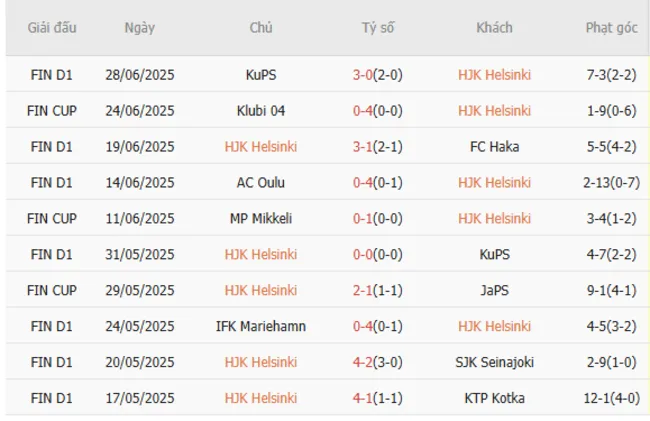Viewport: 650px width, 421px height.
Task: Click the KuPS home team in the 28/06/2025 row
Action: coord(261,75)
